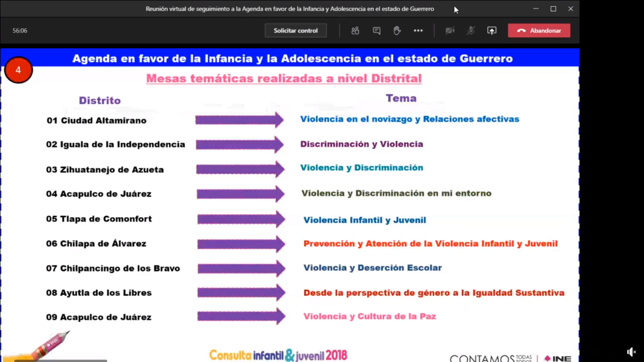Screen dimensions: 644x362
Task: Click the topic 'Violencia Infantil y Juvenil'
Action: point(365,220)
